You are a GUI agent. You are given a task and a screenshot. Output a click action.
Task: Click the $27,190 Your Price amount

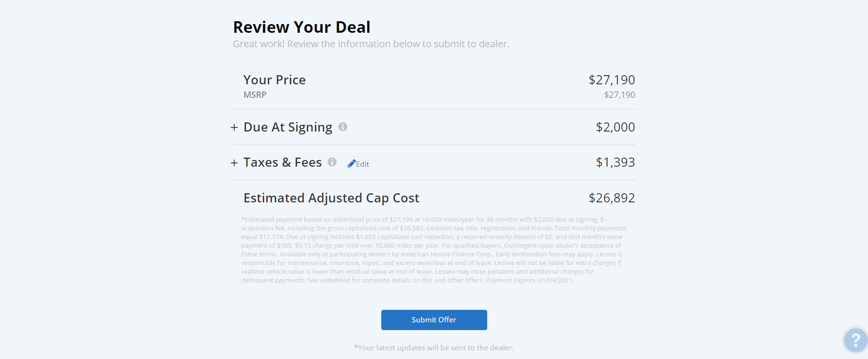[x=612, y=80]
